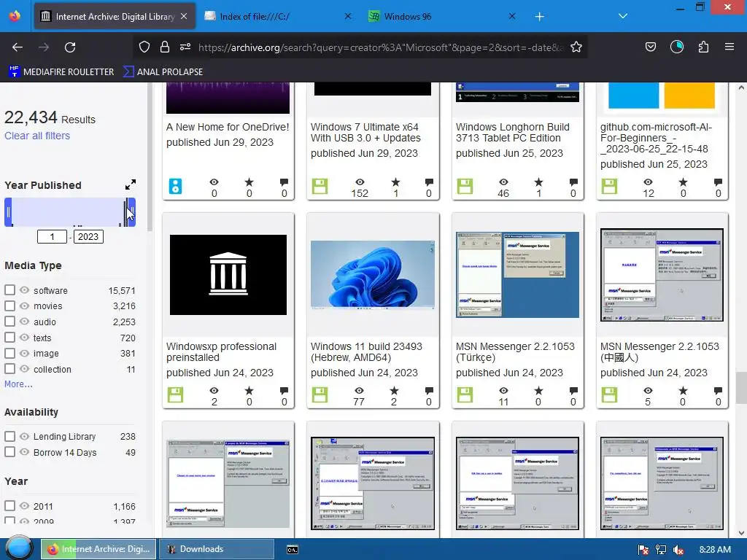Click the page vertical scrollbar thumb
Viewport: 747px width, 560px height.
(741, 388)
